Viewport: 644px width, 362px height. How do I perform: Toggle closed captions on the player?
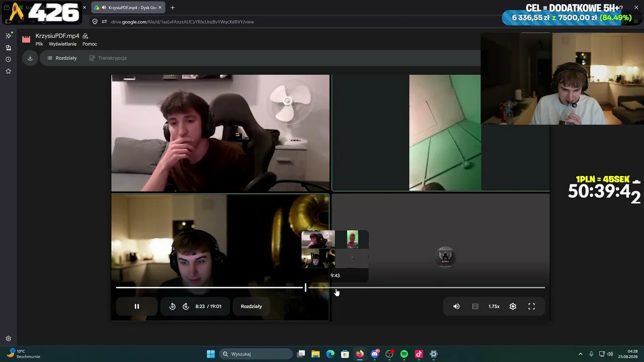475,306
